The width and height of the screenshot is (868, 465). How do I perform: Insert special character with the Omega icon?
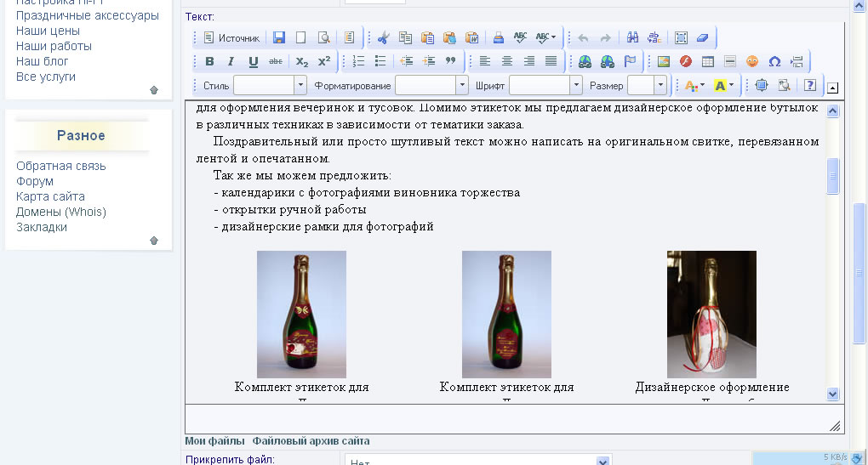774,61
